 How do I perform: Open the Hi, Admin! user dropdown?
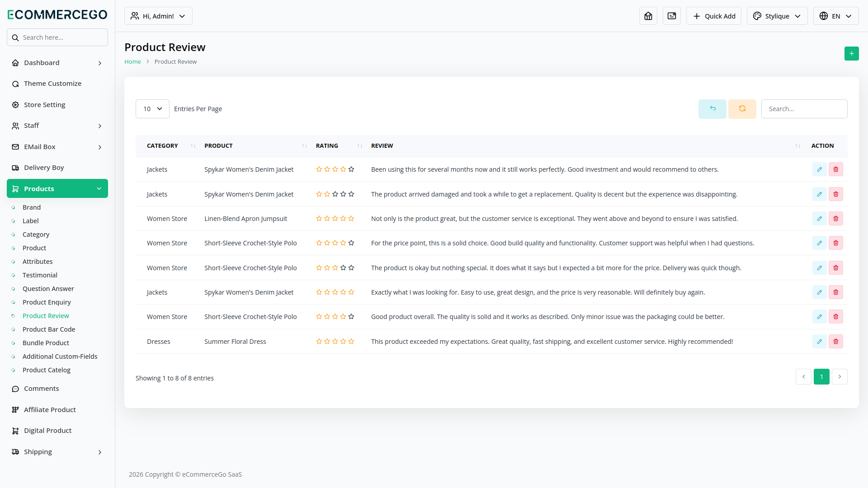158,16
